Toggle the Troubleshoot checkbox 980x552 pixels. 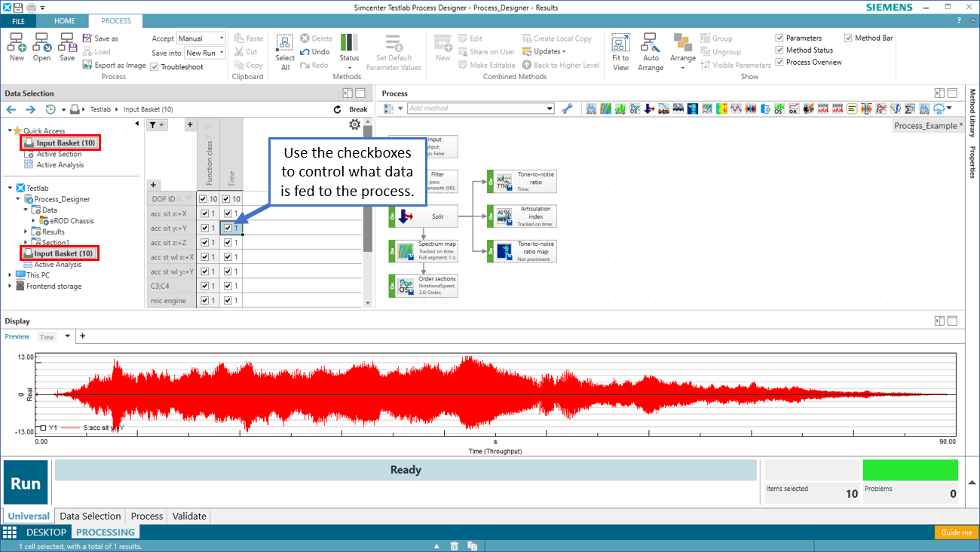(155, 67)
